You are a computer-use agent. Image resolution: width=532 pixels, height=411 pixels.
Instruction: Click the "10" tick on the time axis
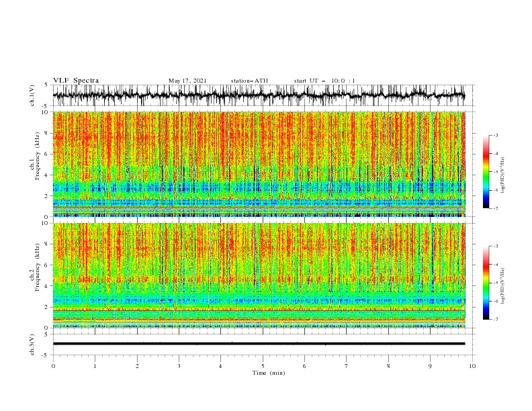[472, 366]
